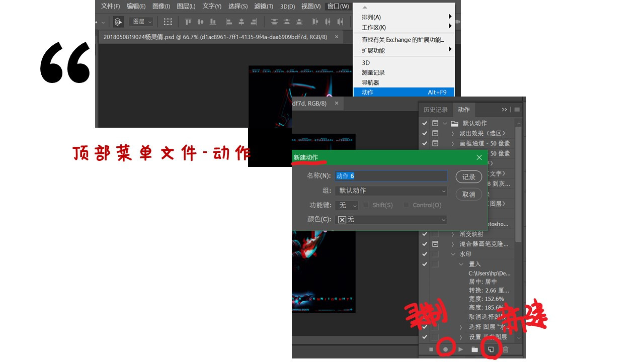Open the 功能键 dropdown set to 无
The width and height of the screenshot is (644, 362).
pyautogui.click(x=347, y=205)
